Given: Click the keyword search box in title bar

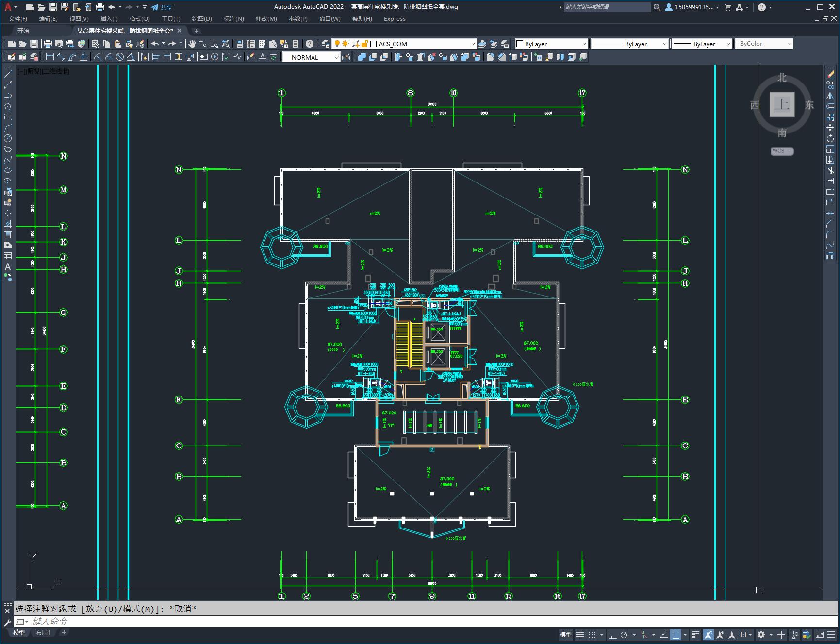Looking at the screenshot, I should tap(607, 7).
